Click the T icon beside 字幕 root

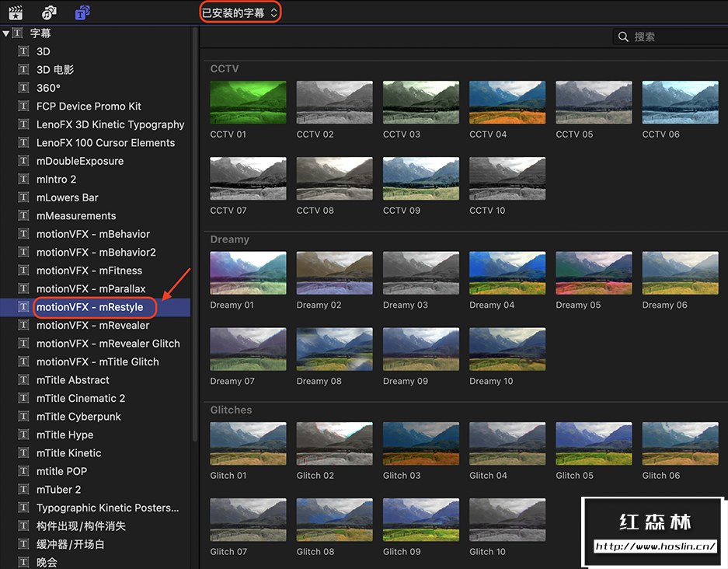click(17, 33)
